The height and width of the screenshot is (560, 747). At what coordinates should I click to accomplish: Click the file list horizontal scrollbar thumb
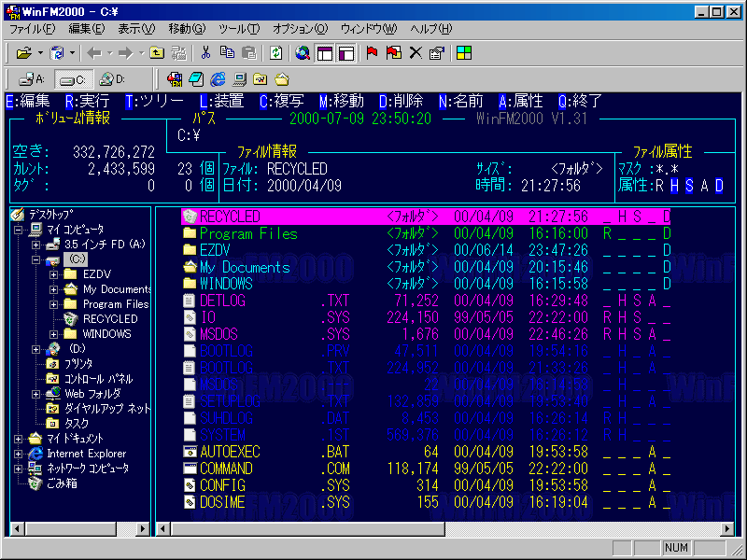(x=308, y=528)
